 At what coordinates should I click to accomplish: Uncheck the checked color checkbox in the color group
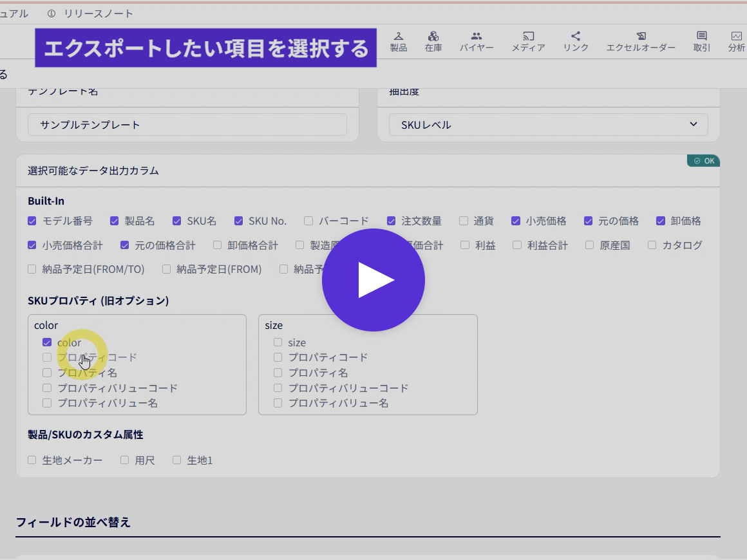pos(46,342)
